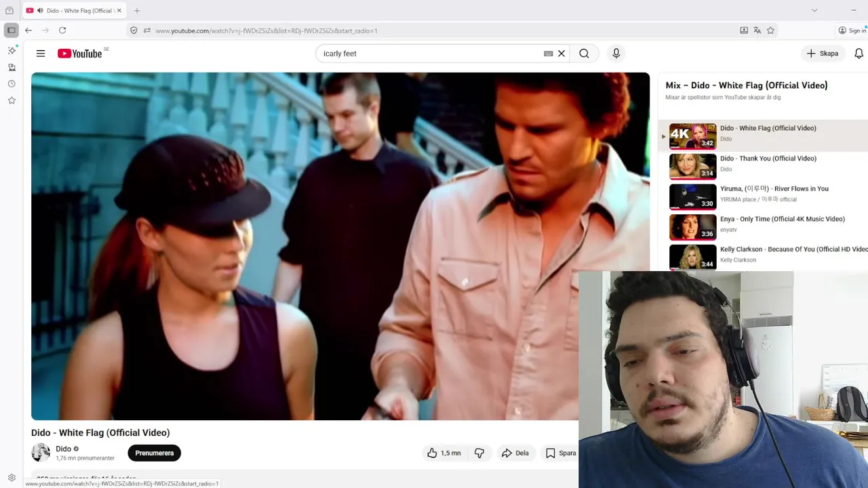868x488 pixels.
Task: Close the Dido - White Flag tab
Action: [x=119, y=10]
